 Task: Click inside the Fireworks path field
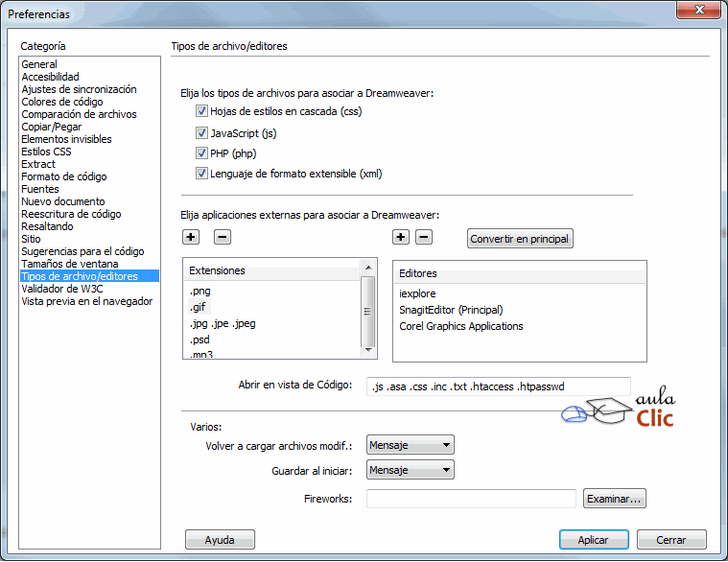pyautogui.click(x=471, y=499)
